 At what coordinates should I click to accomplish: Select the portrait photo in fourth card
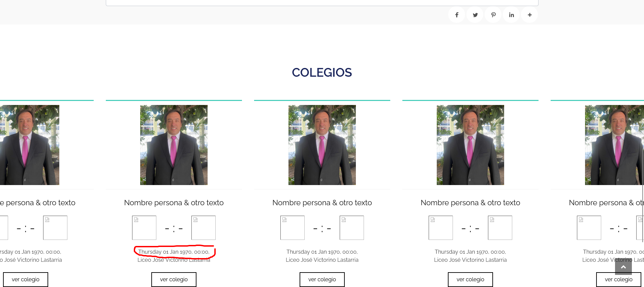pyautogui.click(x=470, y=145)
